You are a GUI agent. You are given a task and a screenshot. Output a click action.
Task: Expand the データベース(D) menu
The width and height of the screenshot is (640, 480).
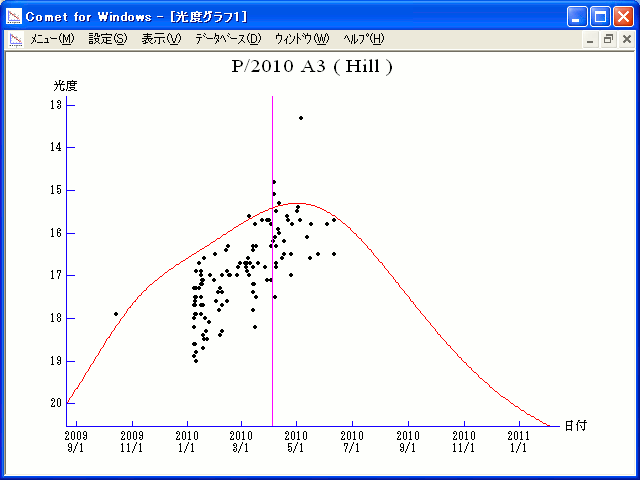(x=227, y=39)
